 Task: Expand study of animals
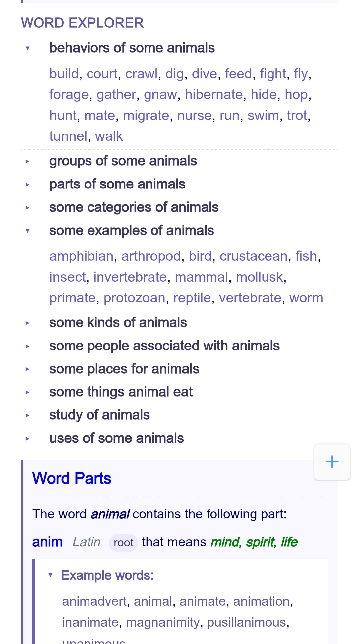[28, 415]
